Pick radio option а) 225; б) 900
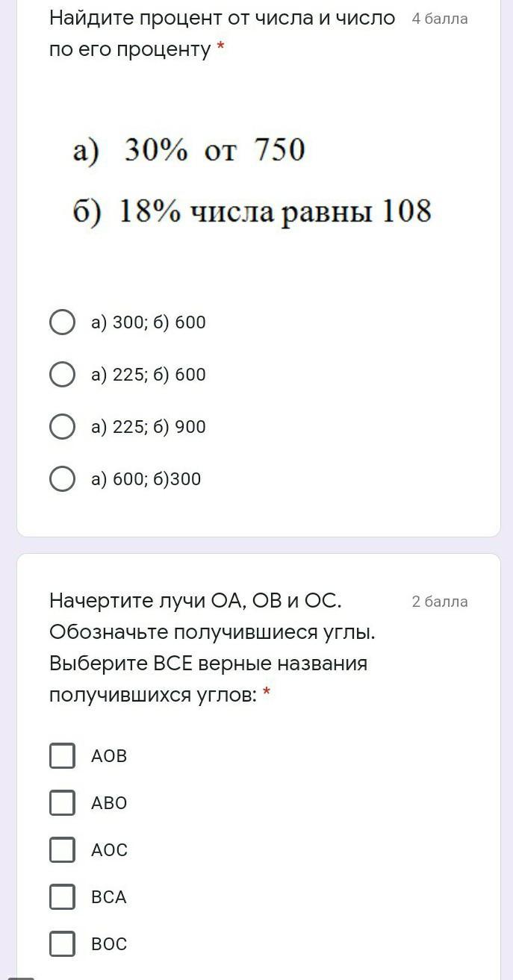The height and width of the screenshot is (980, 513). pos(62,427)
